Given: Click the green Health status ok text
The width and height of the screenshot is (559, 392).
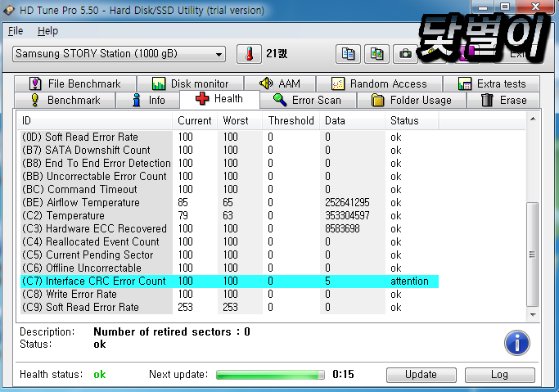Looking at the screenshot, I should [100, 375].
